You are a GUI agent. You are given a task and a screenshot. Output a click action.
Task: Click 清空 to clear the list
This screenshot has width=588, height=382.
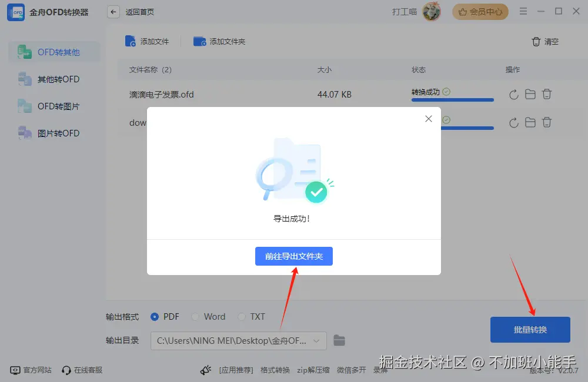[545, 42]
